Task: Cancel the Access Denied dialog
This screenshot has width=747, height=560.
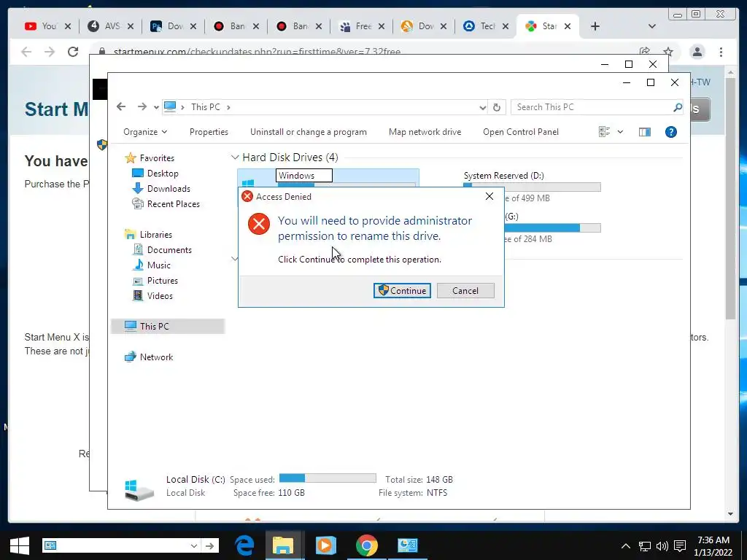Action: click(465, 290)
